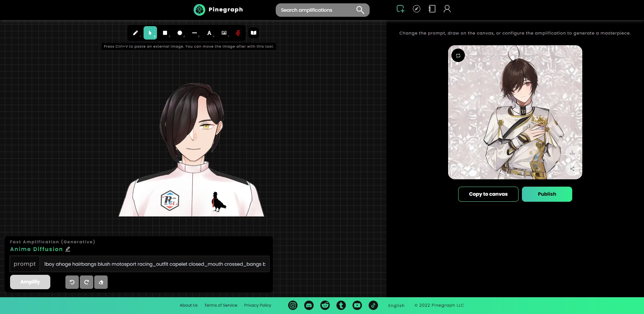Image resolution: width=644 pixels, height=314 pixels.
Task: Open the guide book panel
Action: pos(253,33)
